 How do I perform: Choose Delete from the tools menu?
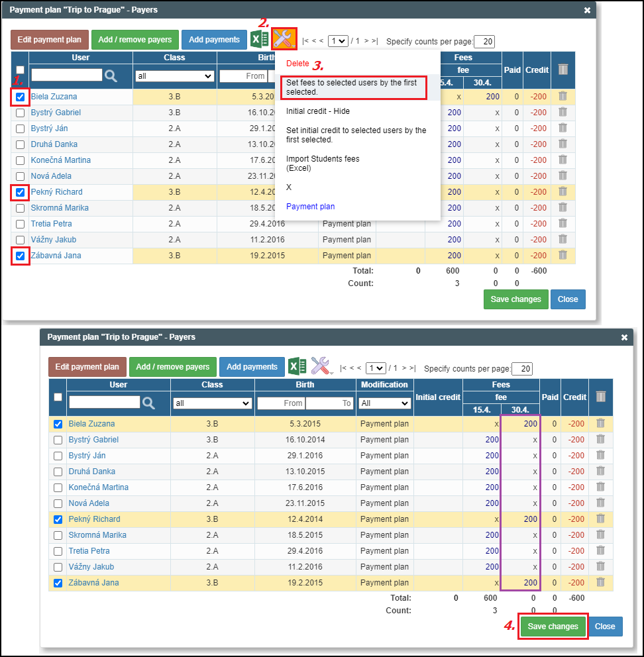tap(297, 64)
